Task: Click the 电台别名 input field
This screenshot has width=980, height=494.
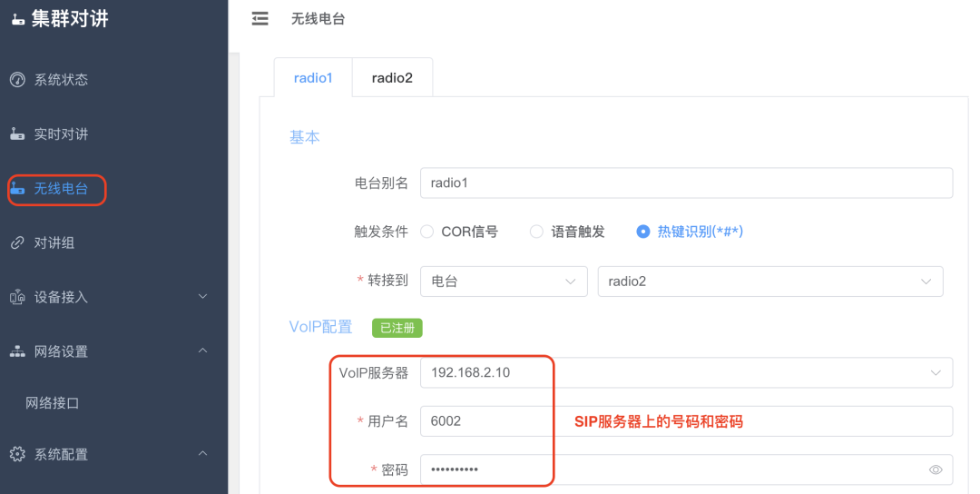Action: click(686, 183)
